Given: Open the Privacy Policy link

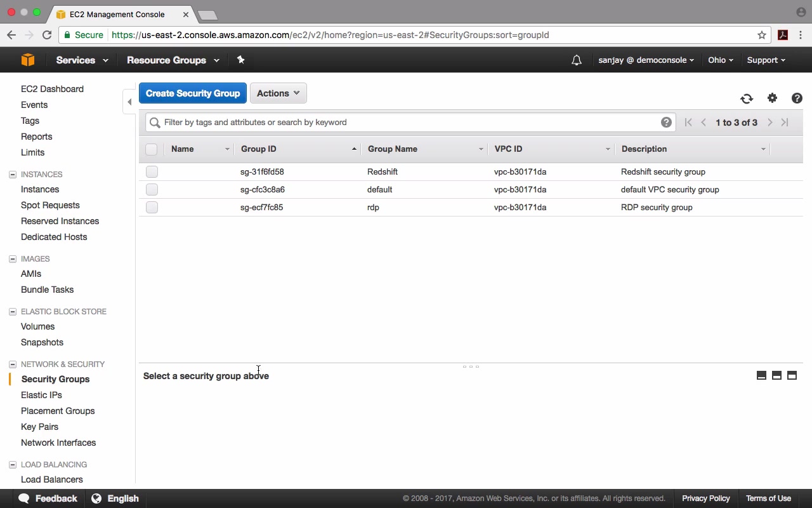Looking at the screenshot, I should tap(706, 498).
